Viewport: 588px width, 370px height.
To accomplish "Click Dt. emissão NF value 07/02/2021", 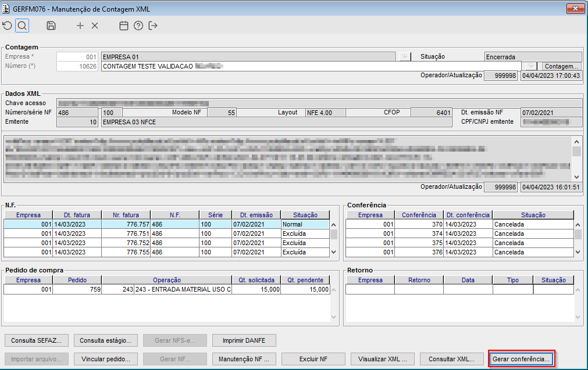I will coord(551,113).
